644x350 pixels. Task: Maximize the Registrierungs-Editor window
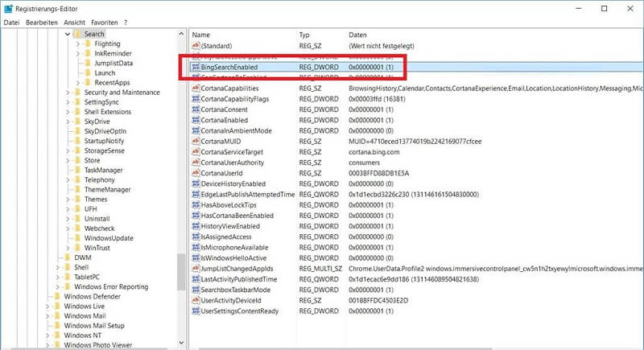pyautogui.click(x=605, y=9)
